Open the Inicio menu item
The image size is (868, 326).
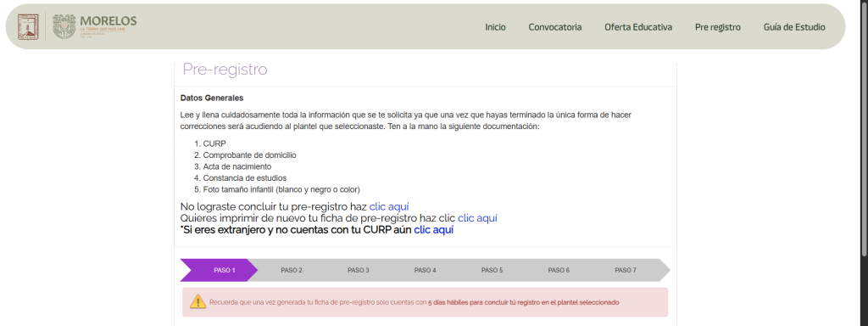tap(495, 27)
